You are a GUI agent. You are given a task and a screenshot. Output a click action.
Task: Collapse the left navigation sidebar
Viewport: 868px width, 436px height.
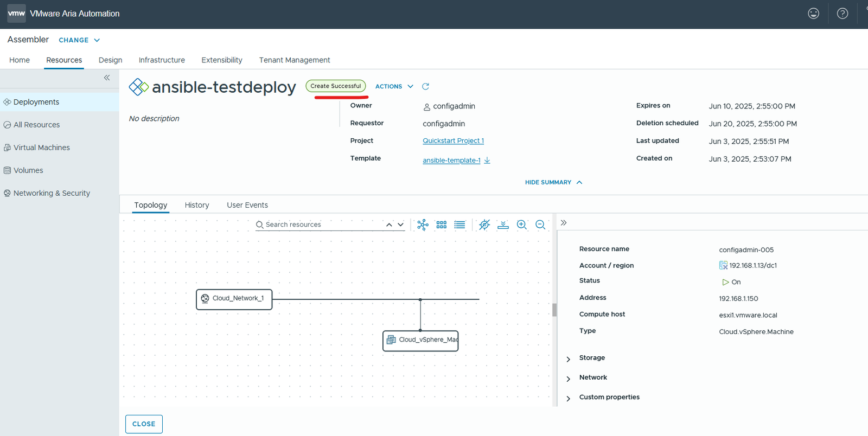[x=107, y=78]
